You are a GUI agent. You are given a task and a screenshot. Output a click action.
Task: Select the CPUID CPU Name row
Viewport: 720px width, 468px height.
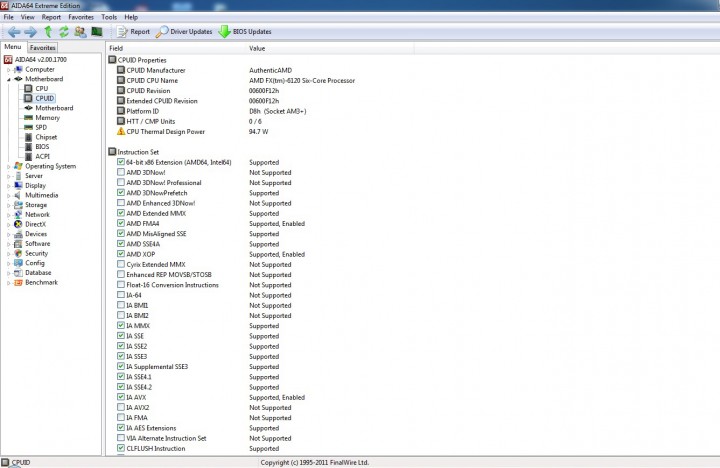pyautogui.click(x=236, y=80)
